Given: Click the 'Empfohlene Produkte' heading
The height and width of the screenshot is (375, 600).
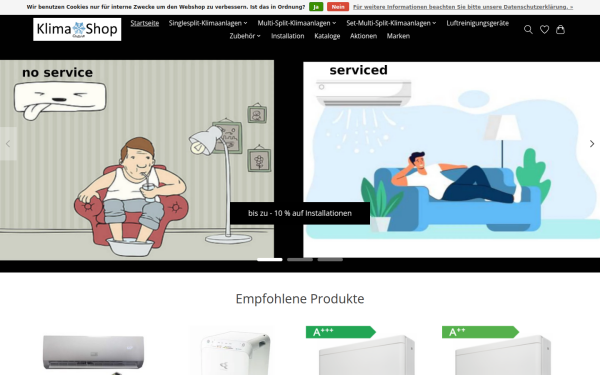Looking at the screenshot, I should [300, 298].
